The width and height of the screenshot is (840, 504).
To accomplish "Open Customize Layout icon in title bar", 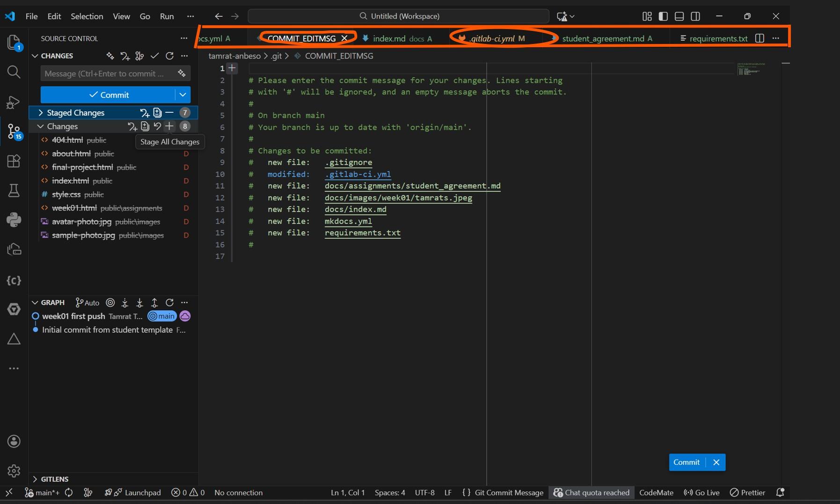I will [x=647, y=16].
